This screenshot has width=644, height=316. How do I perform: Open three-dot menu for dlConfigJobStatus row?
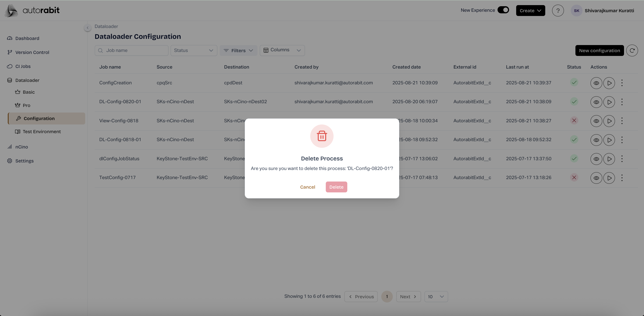point(622,159)
